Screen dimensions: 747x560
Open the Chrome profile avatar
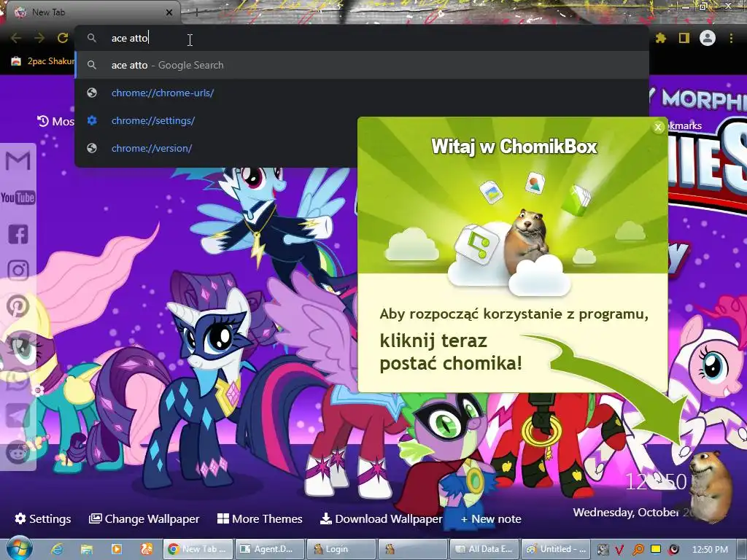[708, 38]
